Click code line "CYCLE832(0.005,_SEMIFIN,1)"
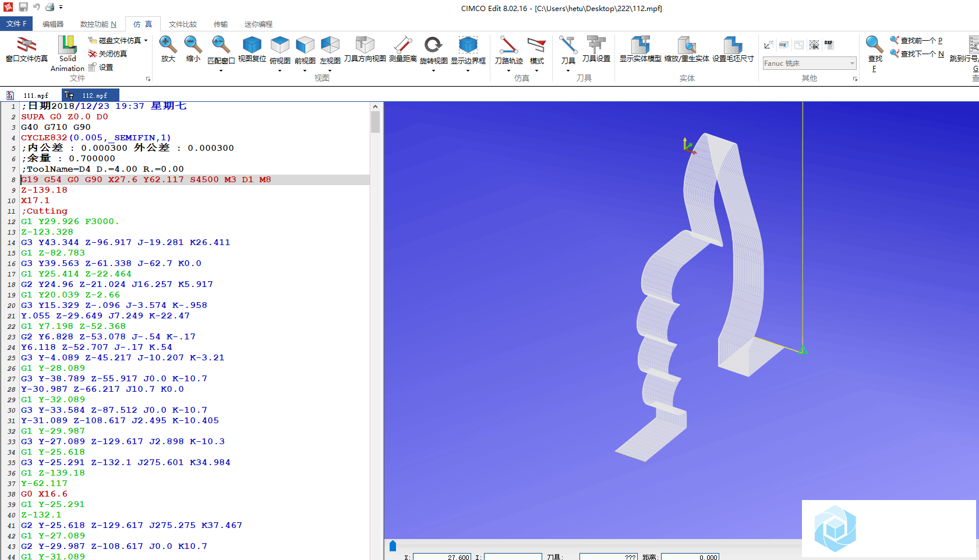Viewport: 979px width, 560px height. click(x=96, y=138)
